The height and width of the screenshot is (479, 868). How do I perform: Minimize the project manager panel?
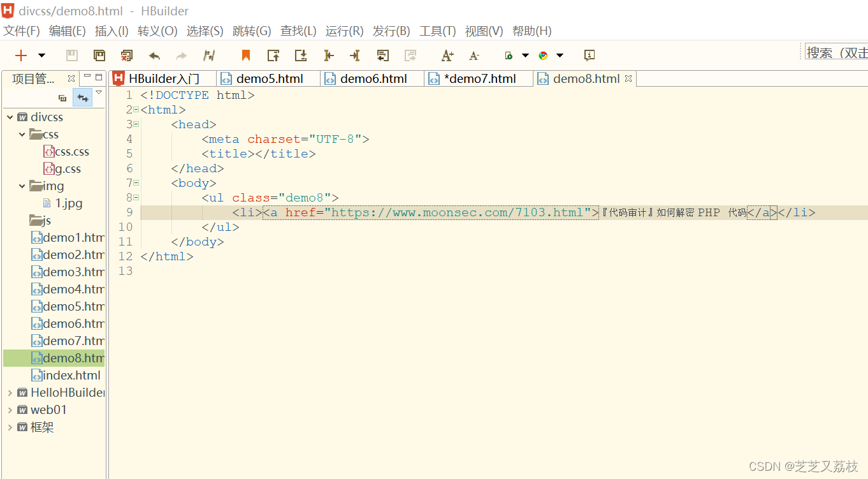click(87, 77)
